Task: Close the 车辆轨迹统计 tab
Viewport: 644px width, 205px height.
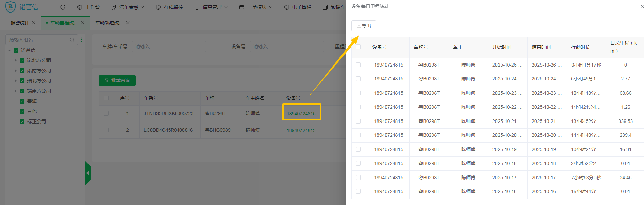Action: [x=128, y=23]
